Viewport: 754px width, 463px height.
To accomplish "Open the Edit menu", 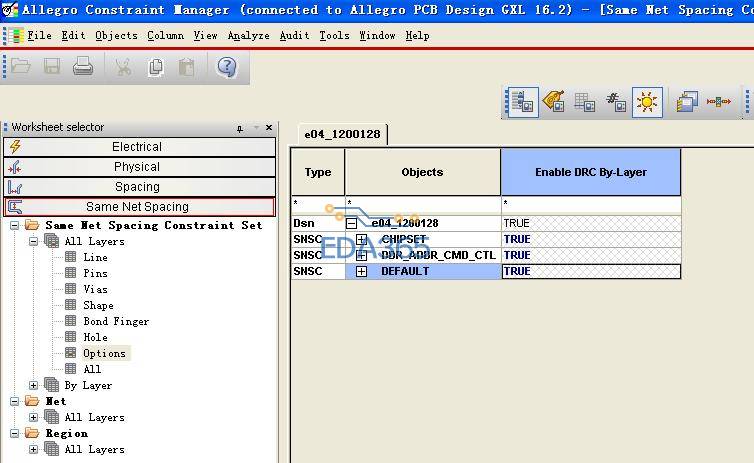I will [73, 36].
